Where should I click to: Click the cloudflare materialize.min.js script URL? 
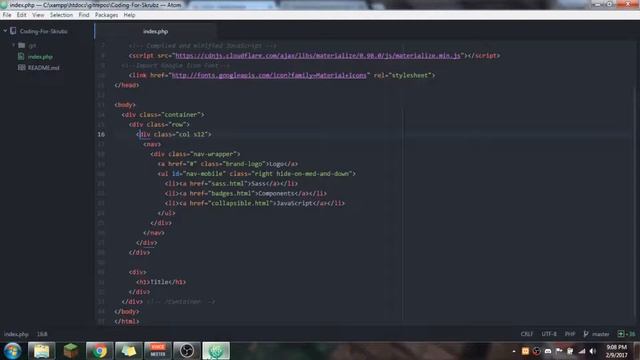(x=318, y=56)
